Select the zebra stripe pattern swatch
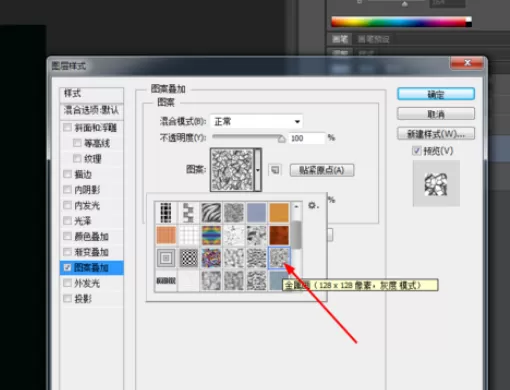This screenshot has width=510, height=390. click(211, 212)
